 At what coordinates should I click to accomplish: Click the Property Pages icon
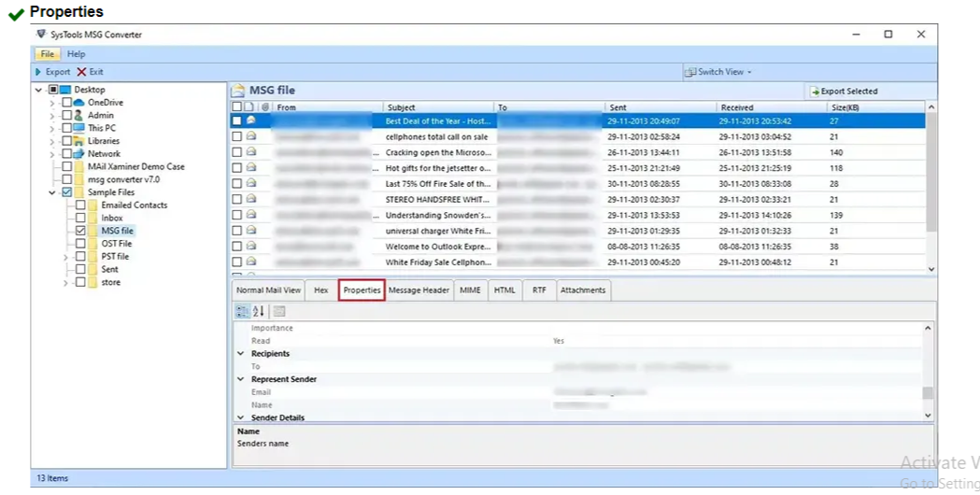[x=279, y=311]
